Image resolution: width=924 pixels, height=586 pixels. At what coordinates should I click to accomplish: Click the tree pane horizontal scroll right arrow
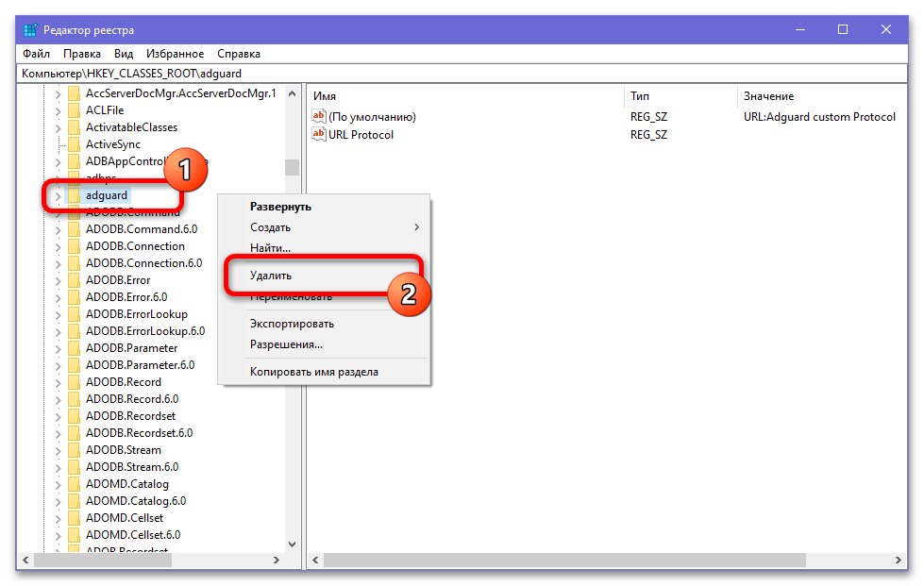pos(277,561)
